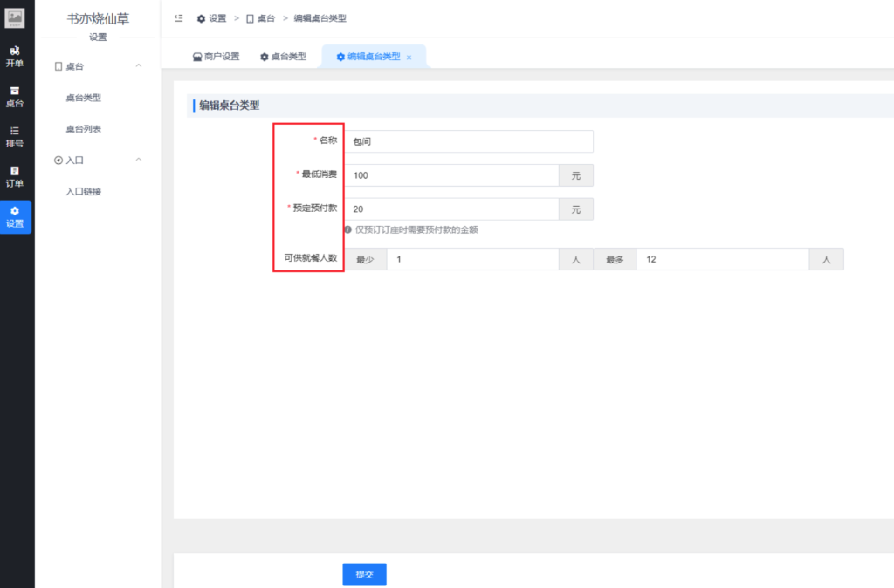This screenshot has width=894, height=588.
Task: Click the store logo thumbnail at top-left
Action: tap(15, 17)
